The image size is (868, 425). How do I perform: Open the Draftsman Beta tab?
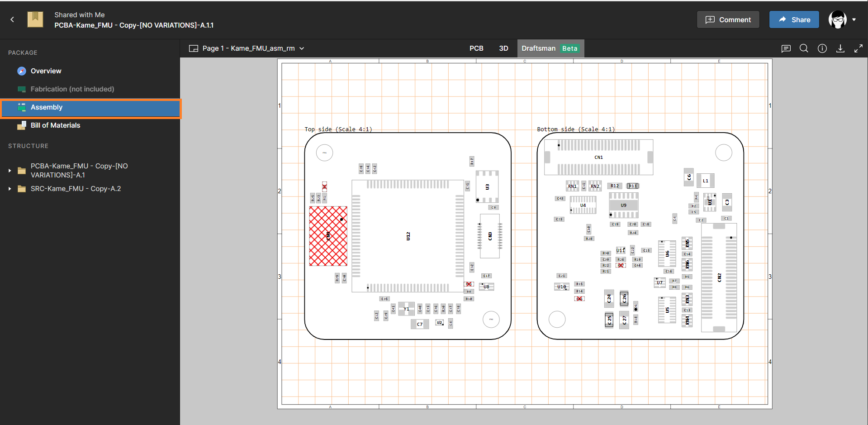[538, 48]
